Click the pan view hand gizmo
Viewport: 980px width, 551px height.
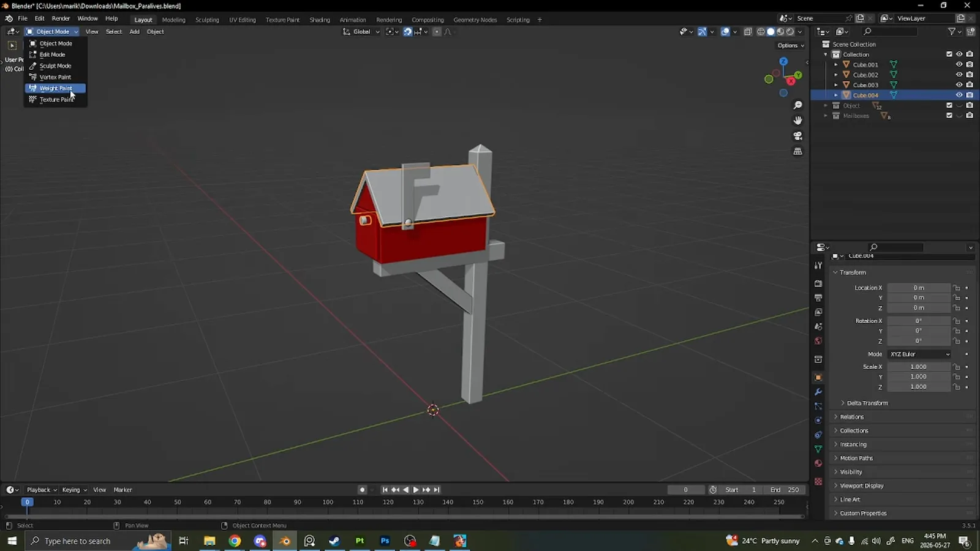click(x=797, y=121)
